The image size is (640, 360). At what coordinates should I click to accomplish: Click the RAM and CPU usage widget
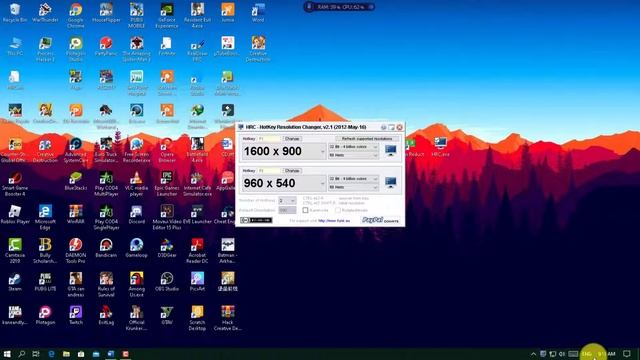[340, 7]
